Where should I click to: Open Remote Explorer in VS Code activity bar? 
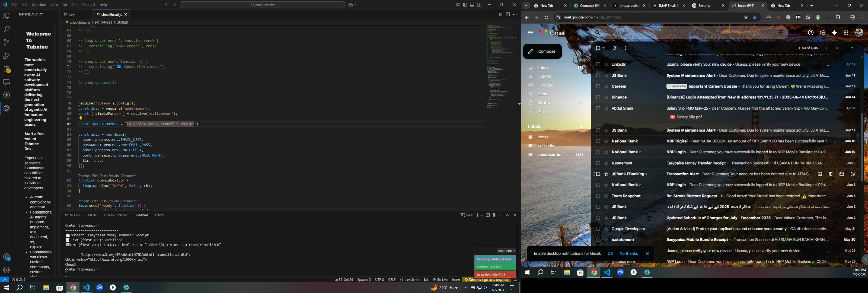coord(7,82)
